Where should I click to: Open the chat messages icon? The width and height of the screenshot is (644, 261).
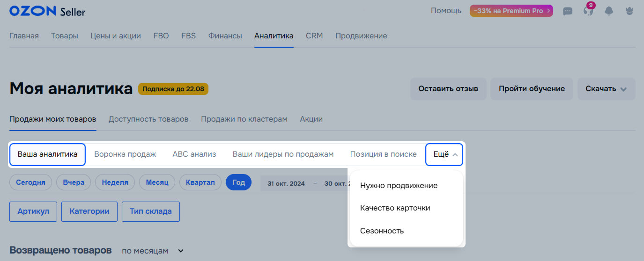point(568,11)
